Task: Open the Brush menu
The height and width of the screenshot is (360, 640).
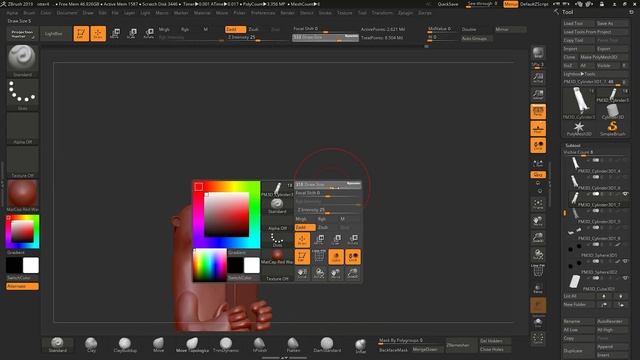Action: (x=29, y=13)
